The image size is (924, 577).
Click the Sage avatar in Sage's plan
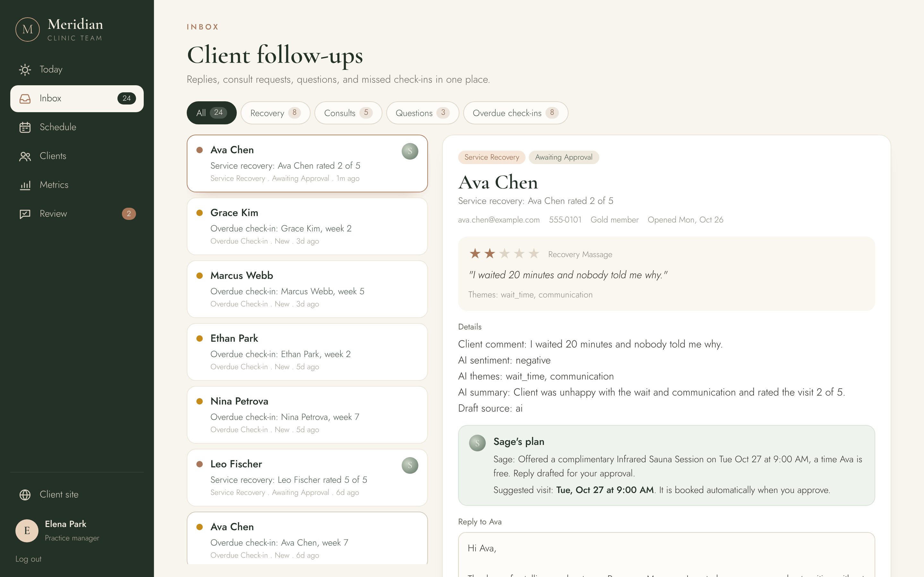coord(477,443)
